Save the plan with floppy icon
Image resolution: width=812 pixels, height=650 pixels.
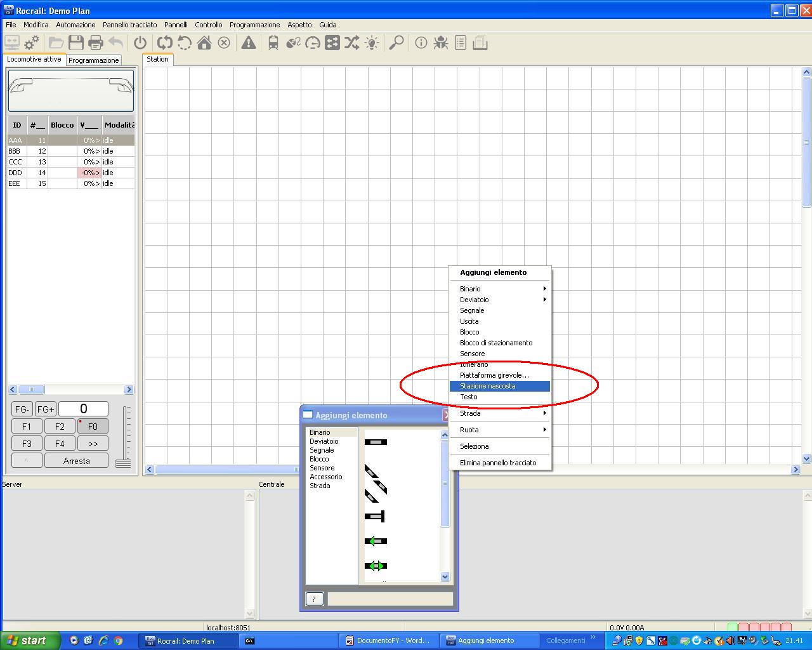click(x=76, y=43)
